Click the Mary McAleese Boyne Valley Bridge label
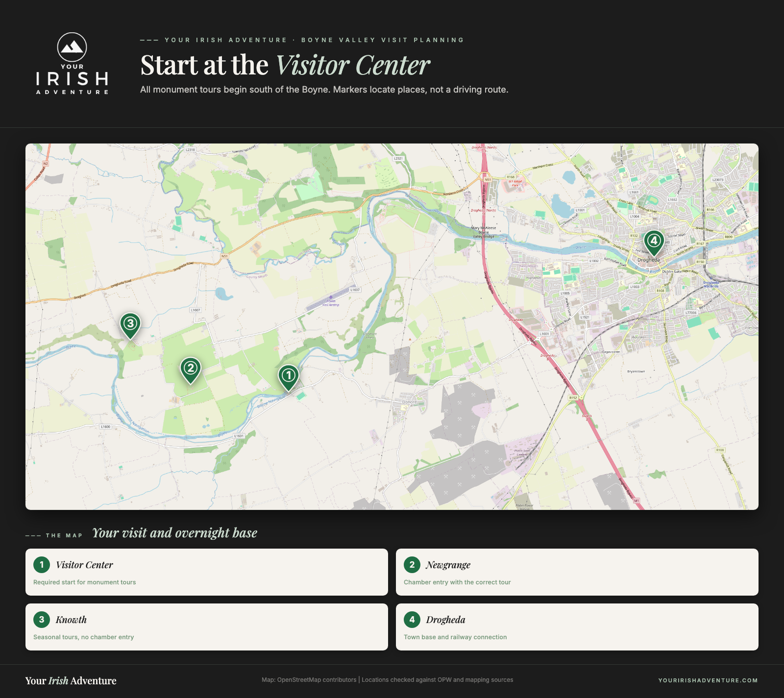 (484, 232)
